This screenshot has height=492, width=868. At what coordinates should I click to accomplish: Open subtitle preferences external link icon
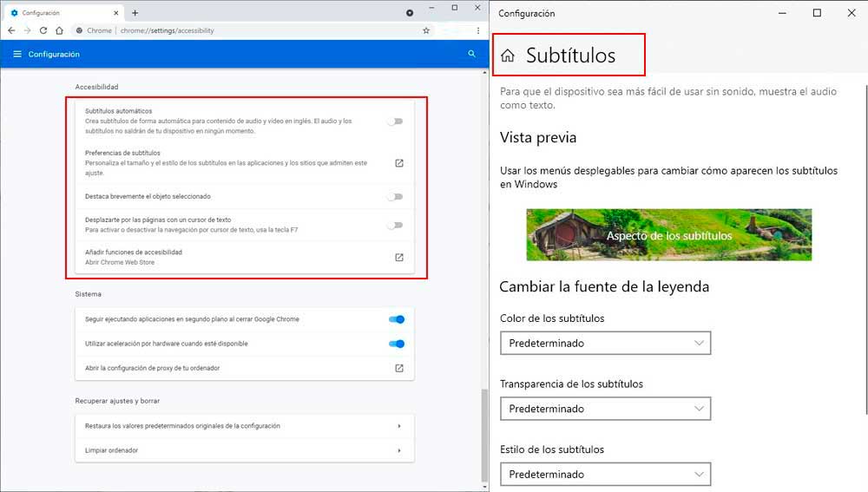point(399,163)
